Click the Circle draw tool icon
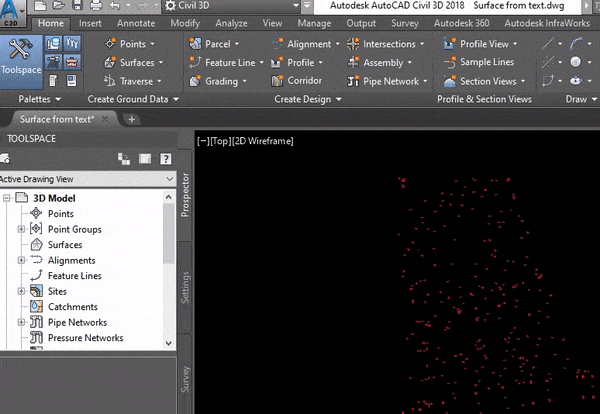The image size is (600, 414). coord(576,62)
